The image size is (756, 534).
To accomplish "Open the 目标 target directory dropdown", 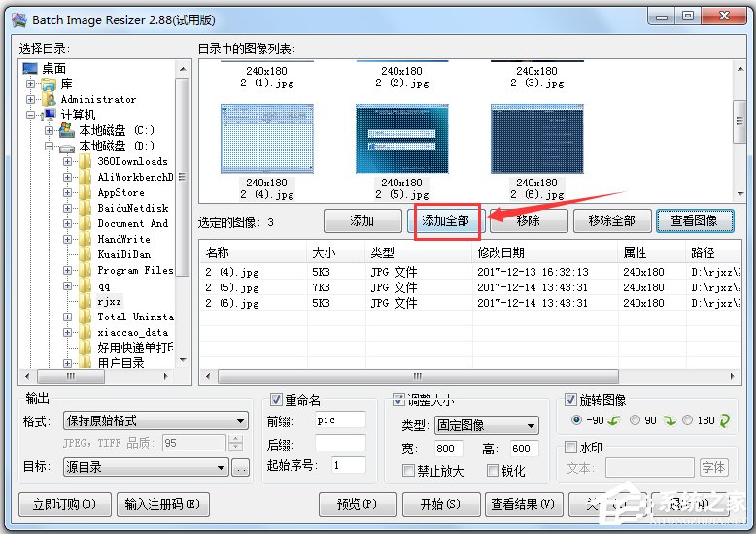I will 146,467.
